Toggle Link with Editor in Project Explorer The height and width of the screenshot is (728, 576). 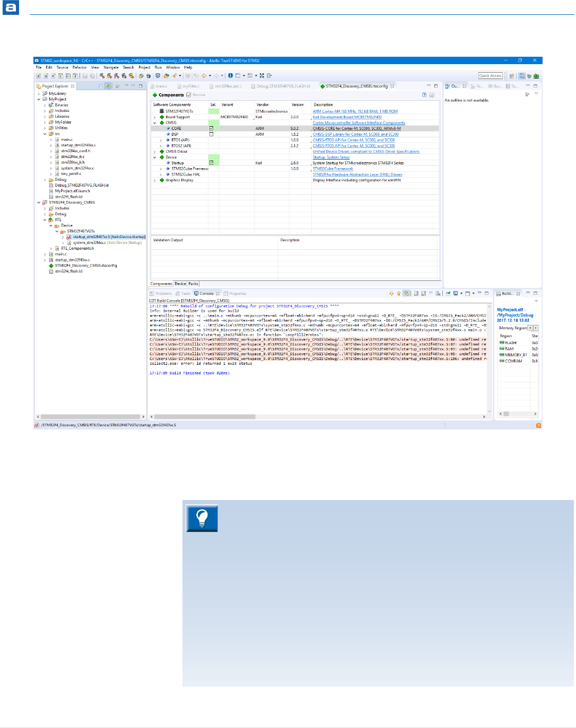(x=108, y=86)
